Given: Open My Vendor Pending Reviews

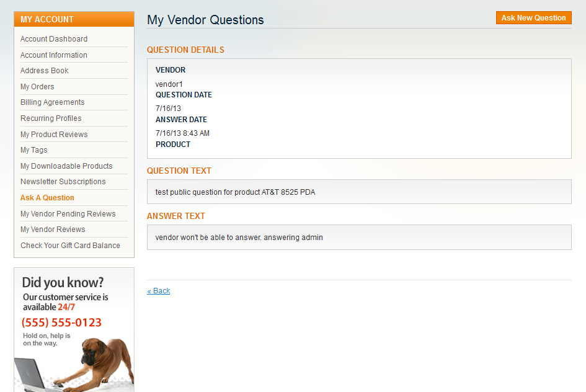Looking at the screenshot, I should pos(68,214).
